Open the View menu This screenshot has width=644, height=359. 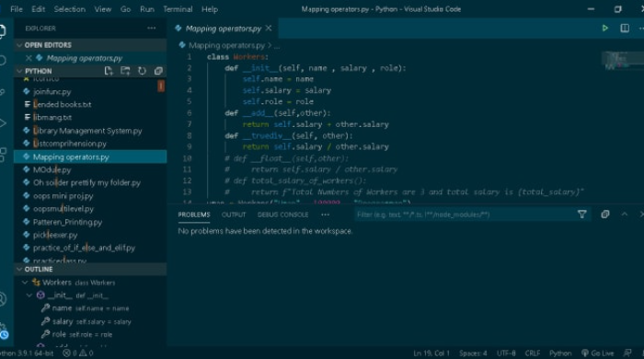pos(103,9)
